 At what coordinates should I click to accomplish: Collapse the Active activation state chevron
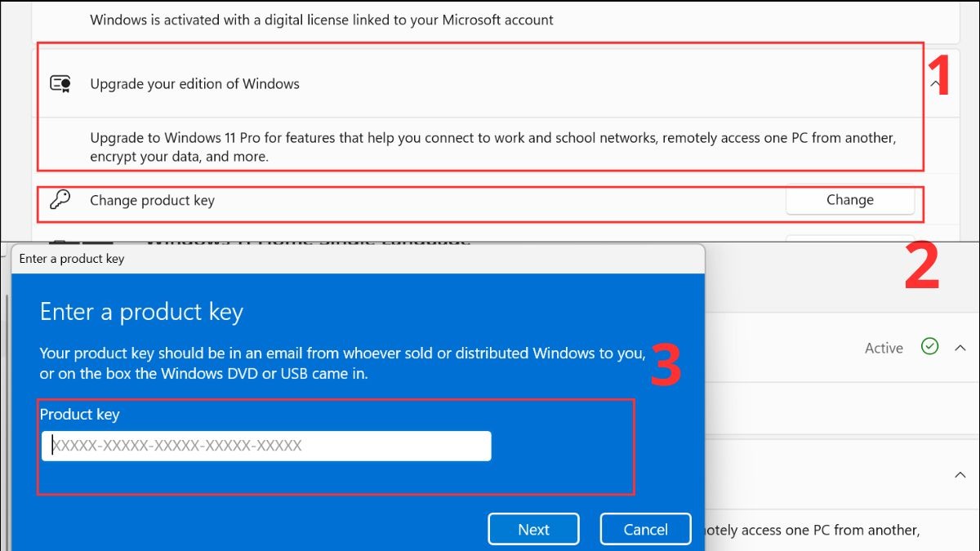[x=960, y=348]
